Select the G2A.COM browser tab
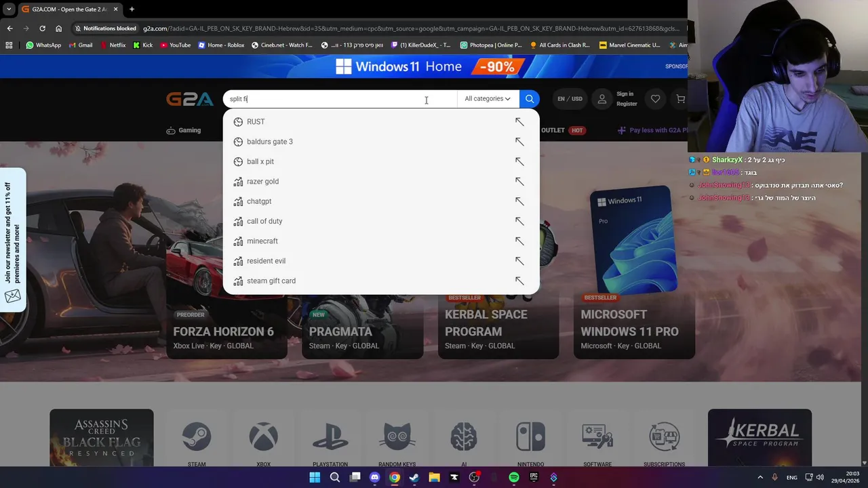Viewport: 868px width, 488px height. tap(68, 9)
